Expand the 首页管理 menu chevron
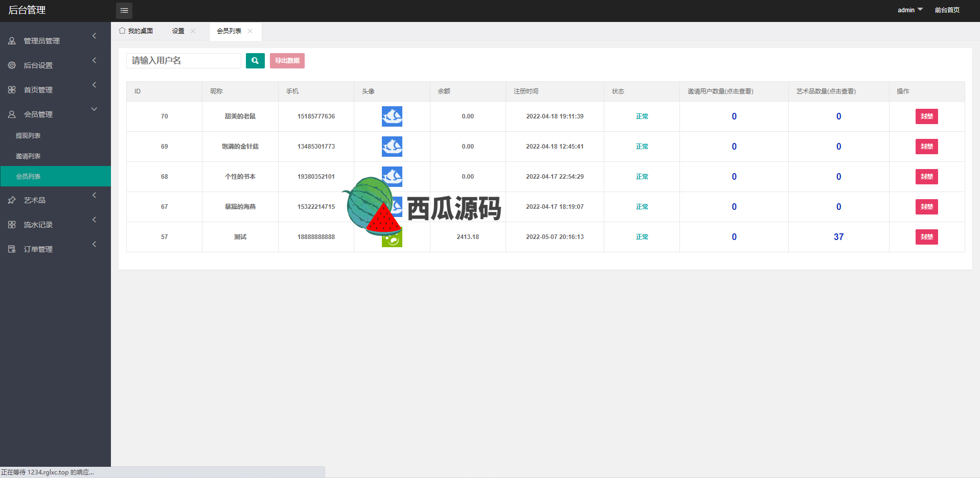Image resolution: width=980 pixels, height=478 pixels. 94,85
